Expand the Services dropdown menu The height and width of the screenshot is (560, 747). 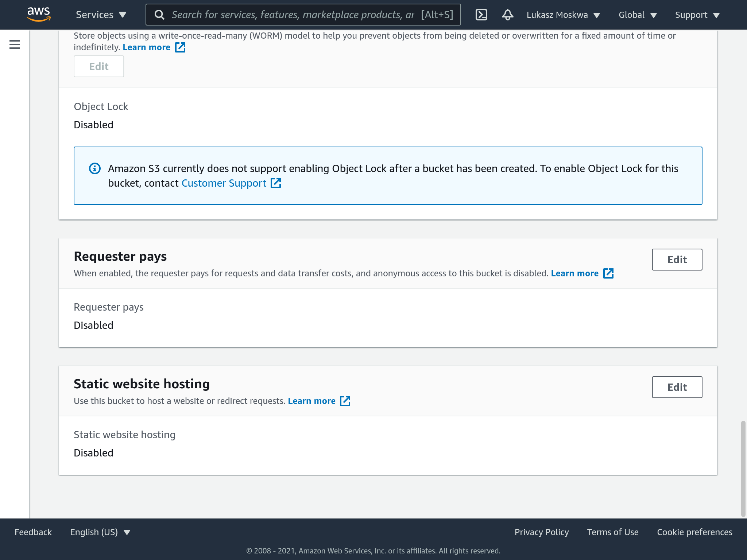(101, 15)
